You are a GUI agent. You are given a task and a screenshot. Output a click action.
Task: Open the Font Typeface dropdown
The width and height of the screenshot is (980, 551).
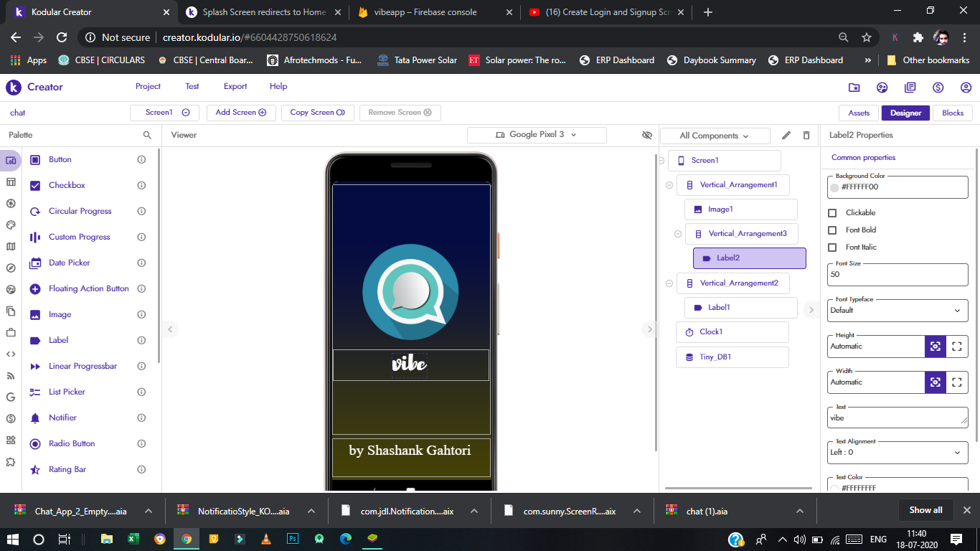(x=897, y=311)
